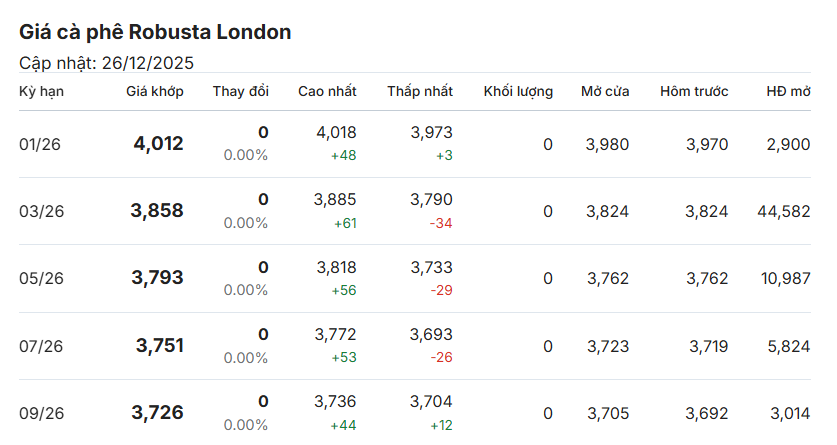Select the 'Khối lượng' column header
This screenshot has width=837, height=445.
click(518, 91)
